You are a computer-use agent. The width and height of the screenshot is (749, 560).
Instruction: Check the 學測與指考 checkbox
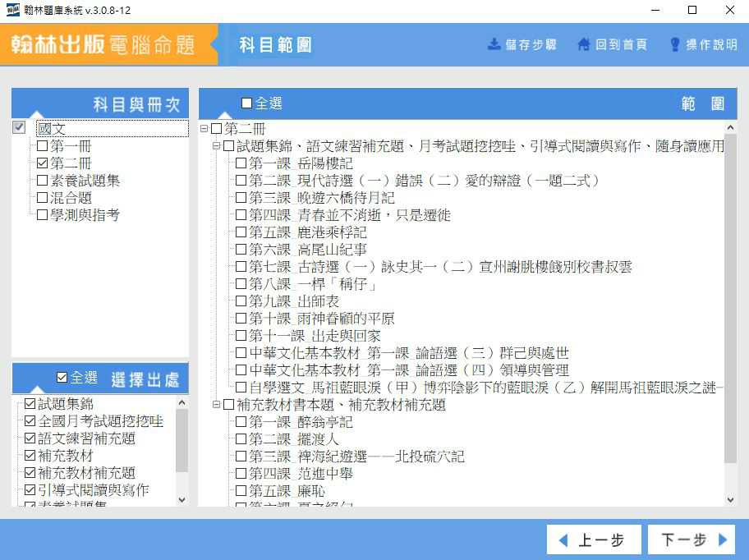[42, 214]
